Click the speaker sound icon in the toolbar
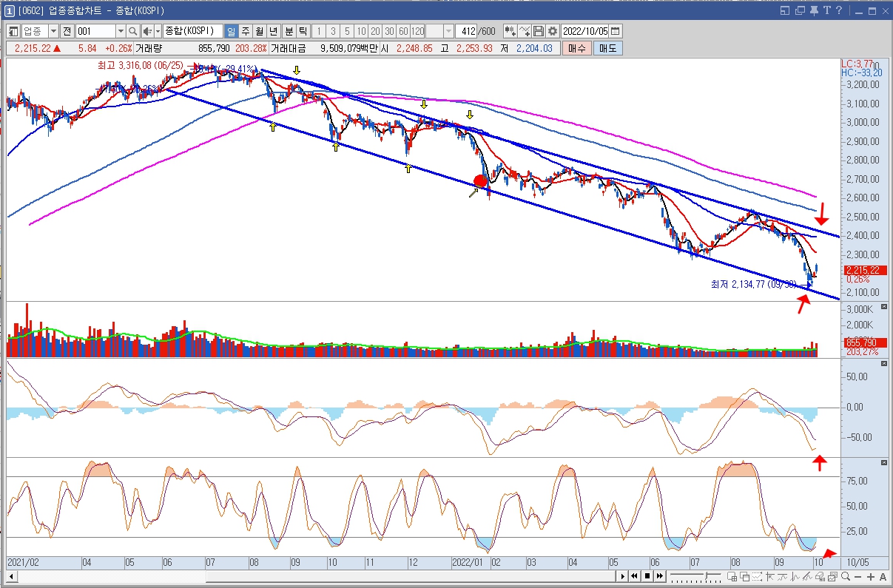The image size is (893, 588). 147,31
